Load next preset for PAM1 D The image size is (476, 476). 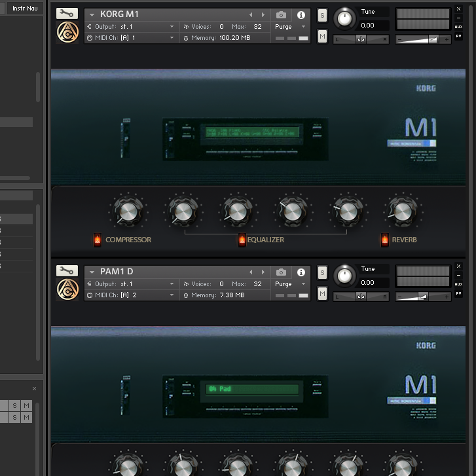click(x=263, y=272)
